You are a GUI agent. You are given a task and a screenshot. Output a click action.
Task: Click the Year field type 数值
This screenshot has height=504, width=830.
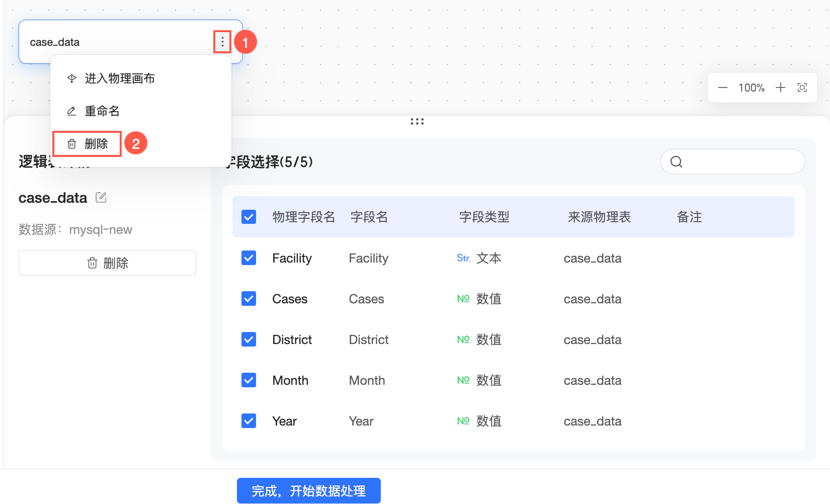pyautogui.click(x=479, y=421)
